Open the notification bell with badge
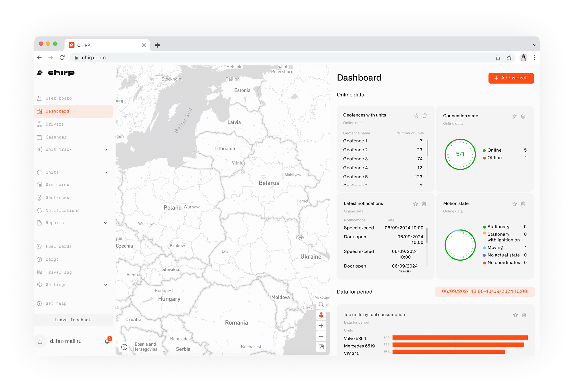 coord(108,341)
